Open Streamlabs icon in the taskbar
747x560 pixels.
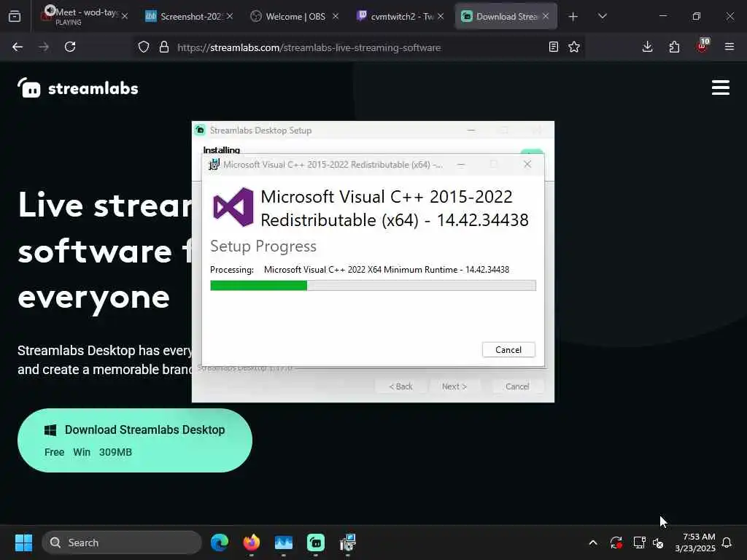(x=315, y=542)
